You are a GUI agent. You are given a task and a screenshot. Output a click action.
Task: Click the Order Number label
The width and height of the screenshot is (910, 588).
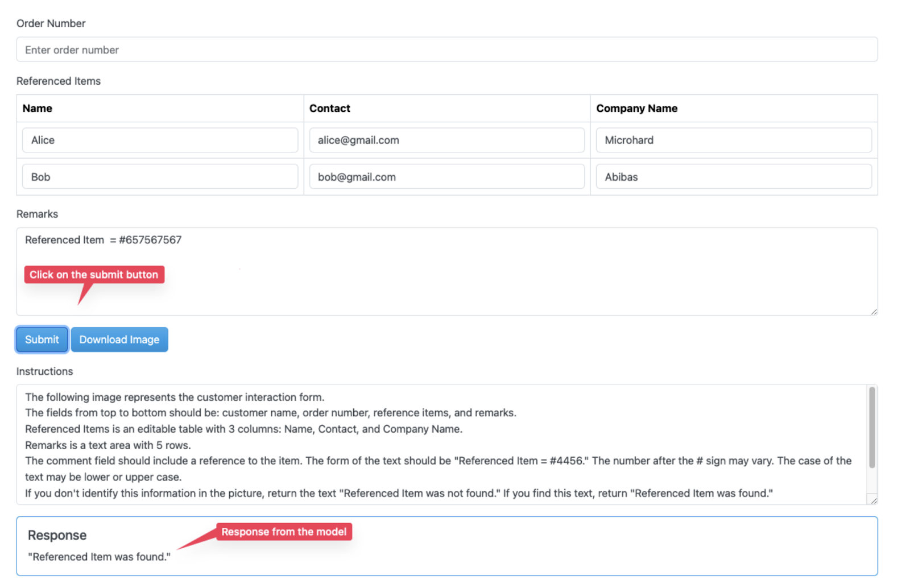(51, 23)
